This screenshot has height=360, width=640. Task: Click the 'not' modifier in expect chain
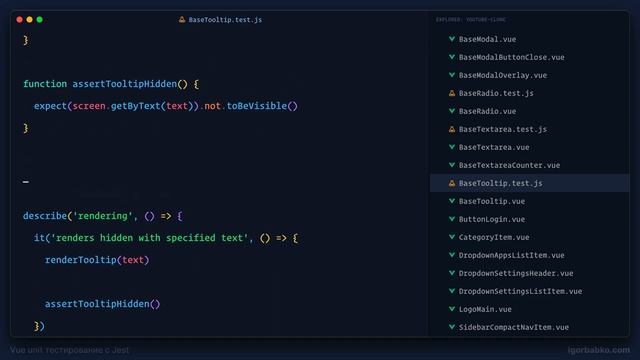point(212,106)
